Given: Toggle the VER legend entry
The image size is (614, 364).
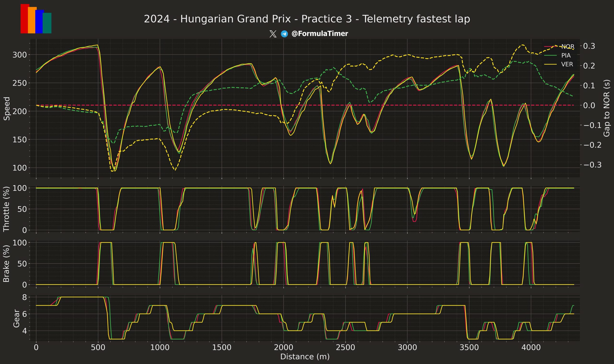Looking at the screenshot, I should coord(567,64).
